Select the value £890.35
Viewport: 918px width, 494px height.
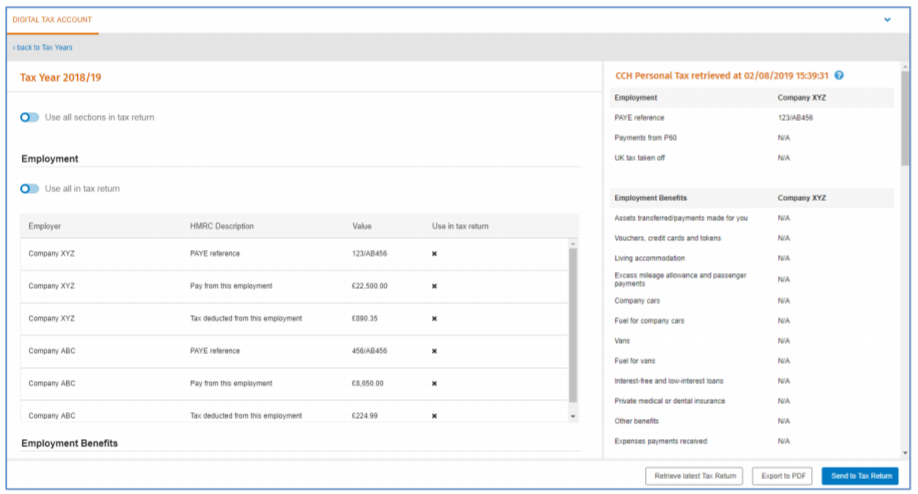[365, 319]
